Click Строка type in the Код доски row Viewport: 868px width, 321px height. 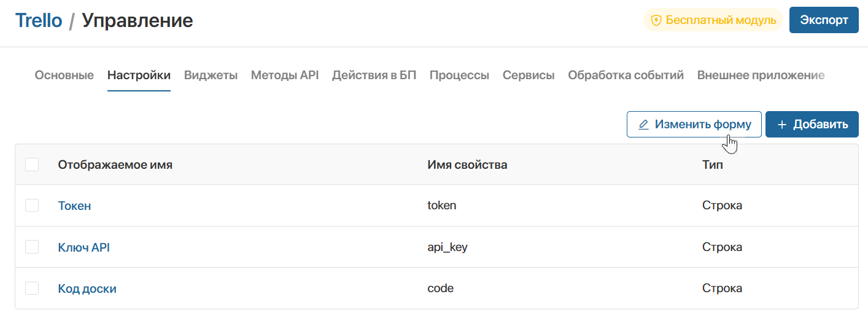click(x=722, y=288)
